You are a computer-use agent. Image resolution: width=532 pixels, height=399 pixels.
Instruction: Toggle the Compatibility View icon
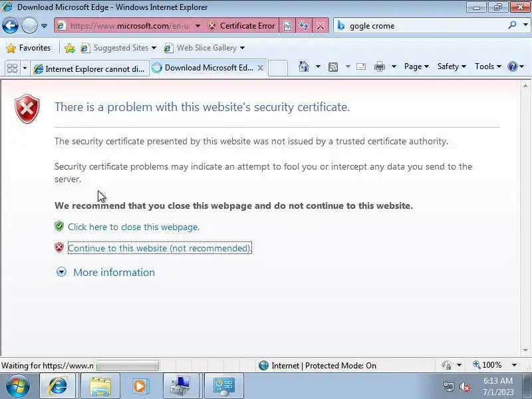click(287, 26)
